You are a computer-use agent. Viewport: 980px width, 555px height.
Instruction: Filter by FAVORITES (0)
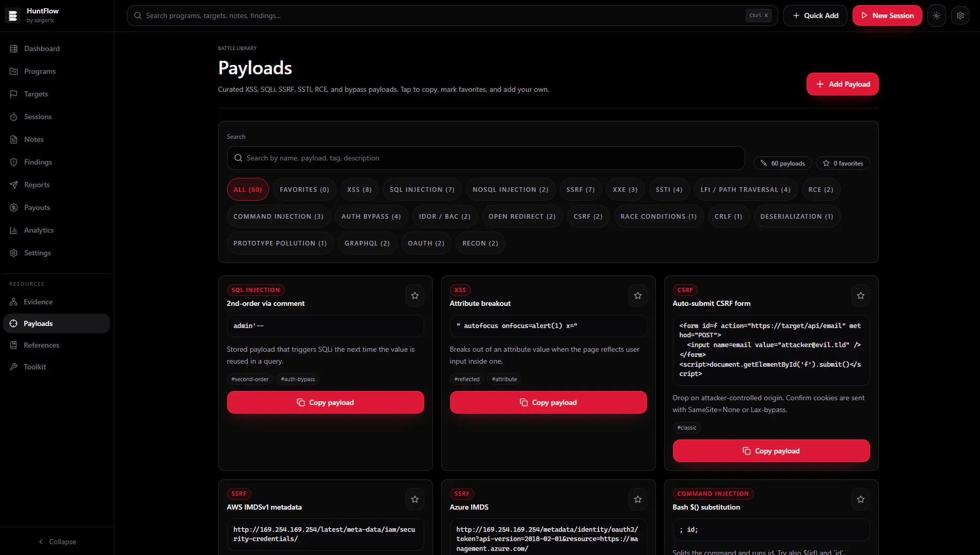pos(304,189)
